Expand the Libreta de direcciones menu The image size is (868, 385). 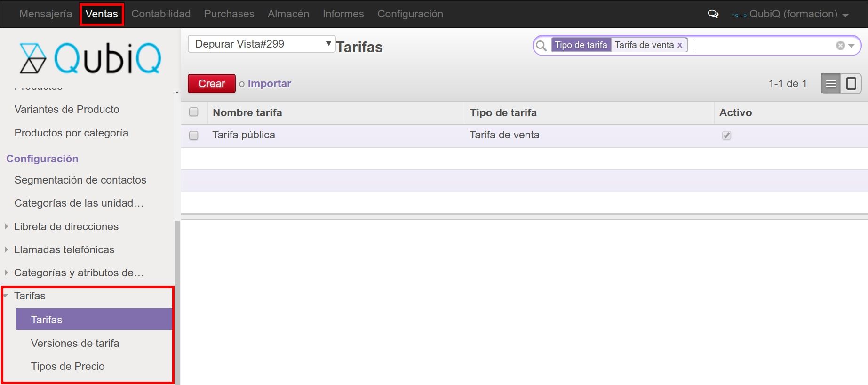(x=66, y=226)
